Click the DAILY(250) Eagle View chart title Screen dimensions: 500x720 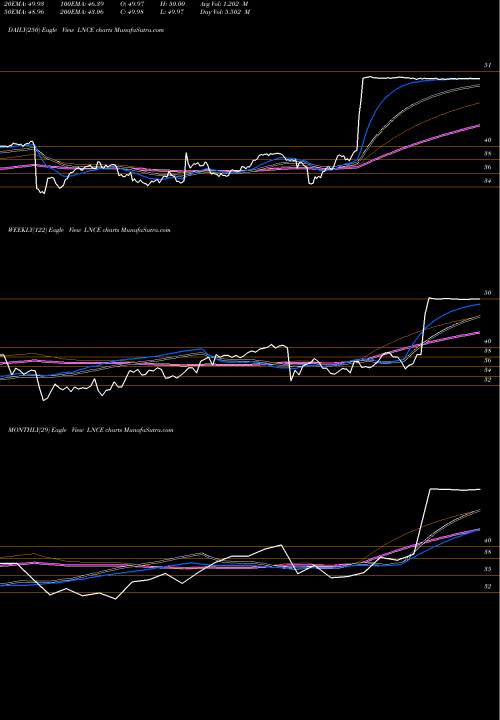coord(86,30)
